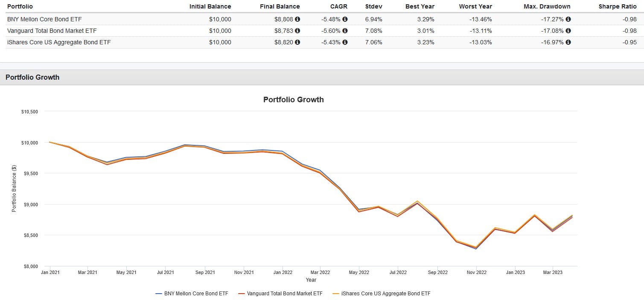Click info icon beside iShares $8,820 final balance
644x300 pixels.
[x=297, y=42]
